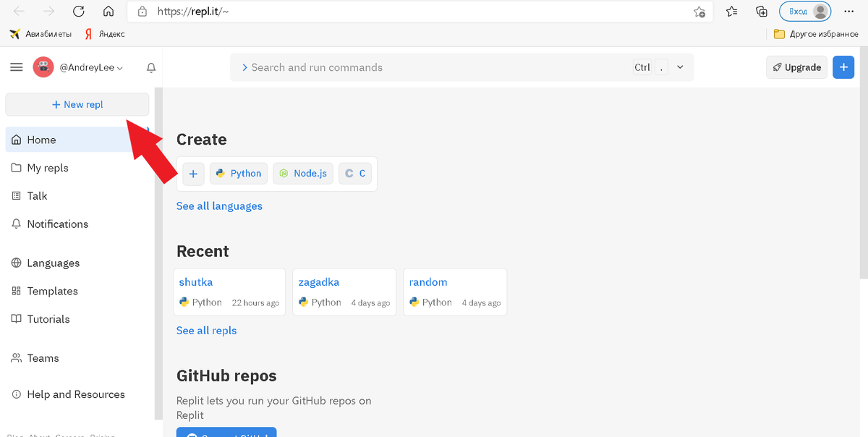Click the browser back arrow
The width and height of the screenshot is (868, 437).
click(x=20, y=12)
